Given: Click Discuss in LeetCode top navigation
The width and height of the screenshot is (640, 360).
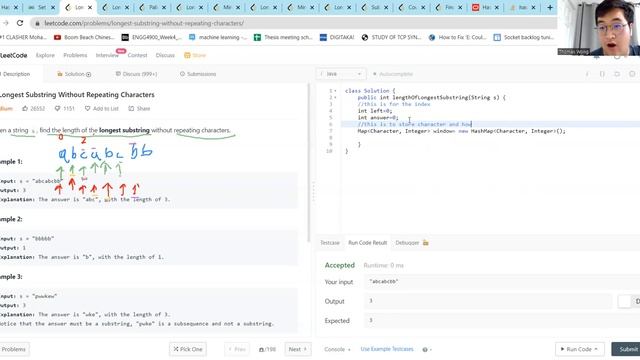Looking at the screenshot, I should coord(165,55).
